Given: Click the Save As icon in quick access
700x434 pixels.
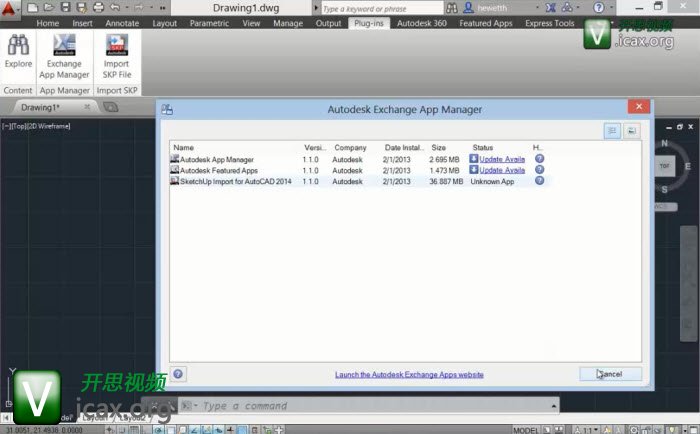Looking at the screenshot, I should click(82, 8).
